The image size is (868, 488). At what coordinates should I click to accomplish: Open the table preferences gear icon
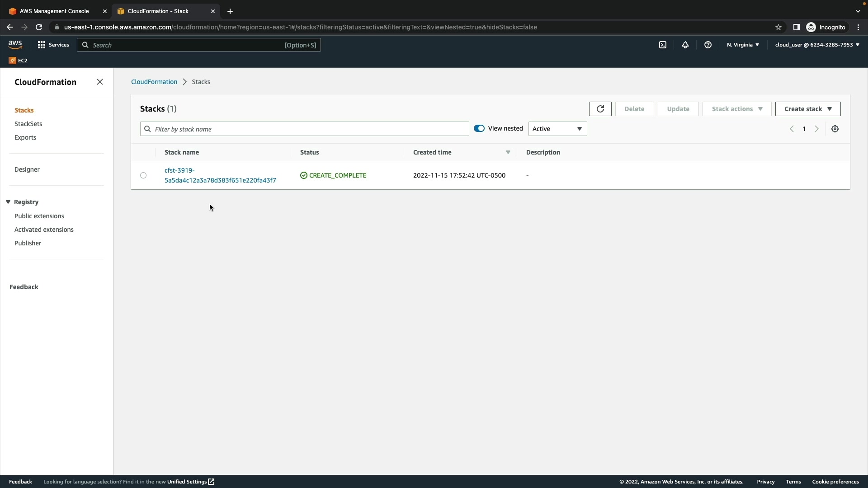835,129
